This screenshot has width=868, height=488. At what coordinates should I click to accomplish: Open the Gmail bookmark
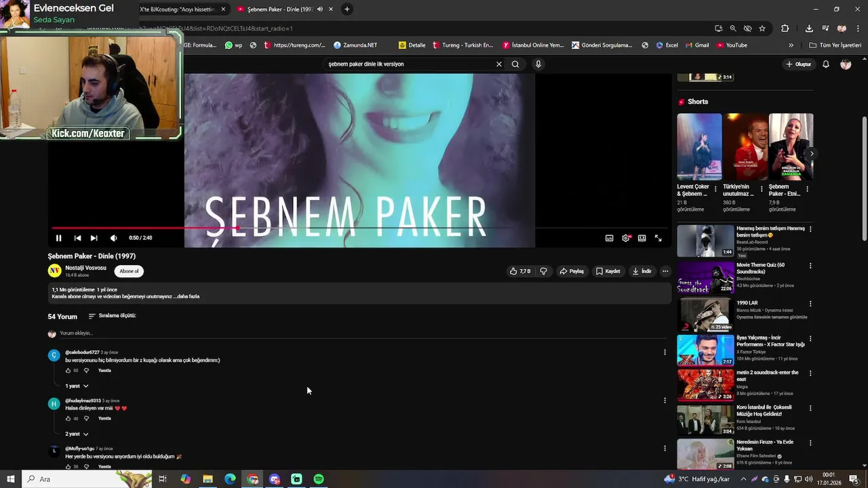click(696, 45)
